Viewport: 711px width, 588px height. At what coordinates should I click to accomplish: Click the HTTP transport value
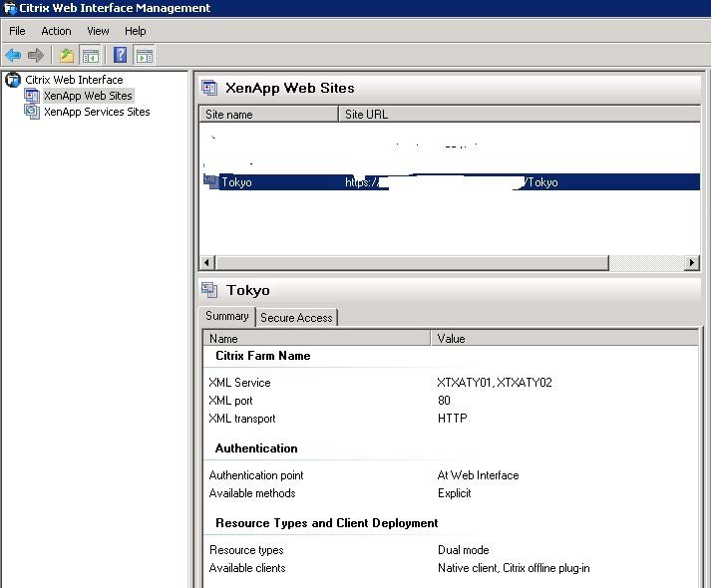(452, 419)
